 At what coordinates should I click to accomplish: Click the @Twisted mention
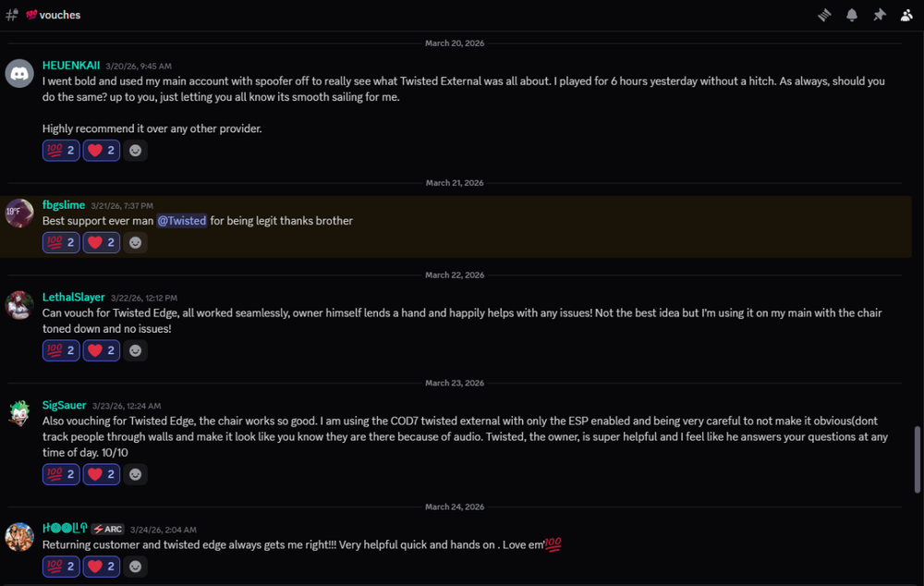[181, 221]
